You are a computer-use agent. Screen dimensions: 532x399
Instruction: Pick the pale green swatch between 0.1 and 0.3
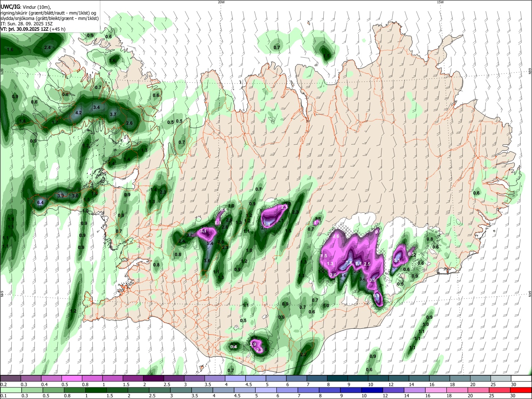point(10,390)
